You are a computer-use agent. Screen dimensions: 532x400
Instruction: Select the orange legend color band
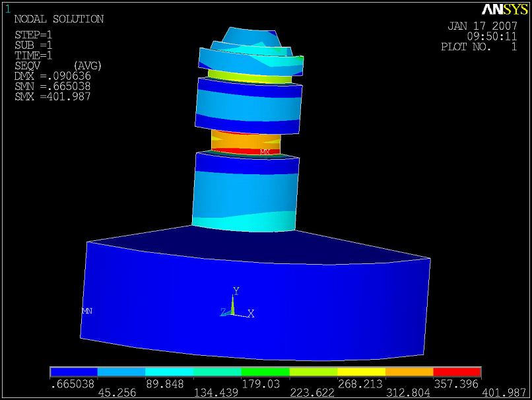pyautogui.click(x=409, y=372)
